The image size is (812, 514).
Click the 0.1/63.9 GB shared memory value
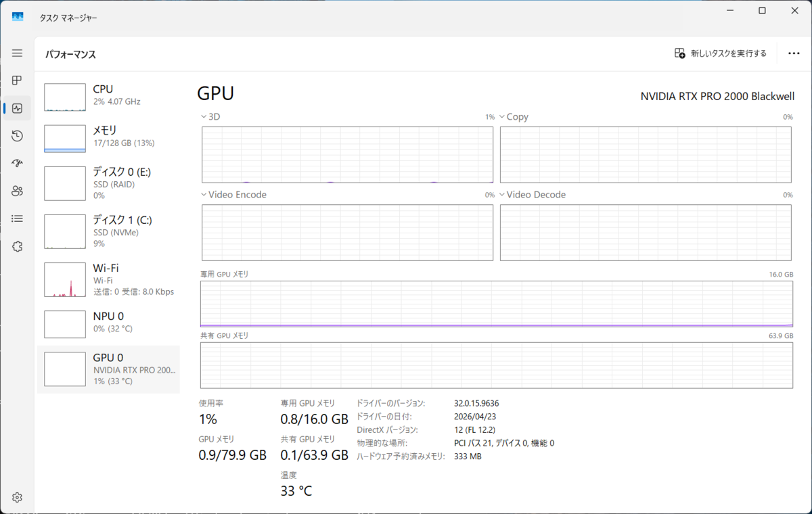pyautogui.click(x=314, y=455)
